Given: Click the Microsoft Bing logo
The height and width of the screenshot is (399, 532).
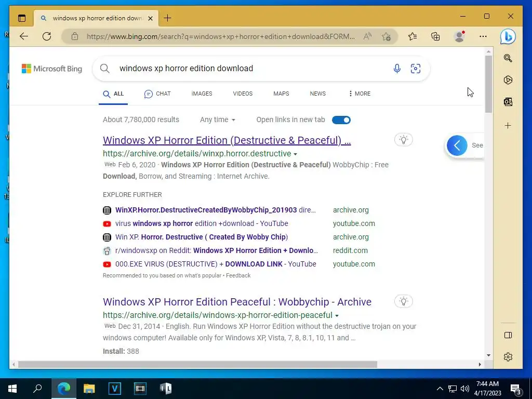Looking at the screenshot, I should tap(52, 69).
